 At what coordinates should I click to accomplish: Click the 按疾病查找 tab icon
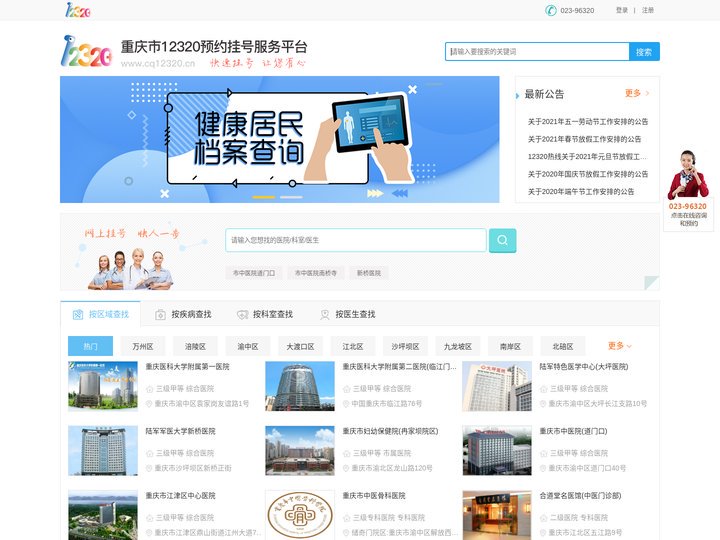pyautogui.click(x=160, y=315)
